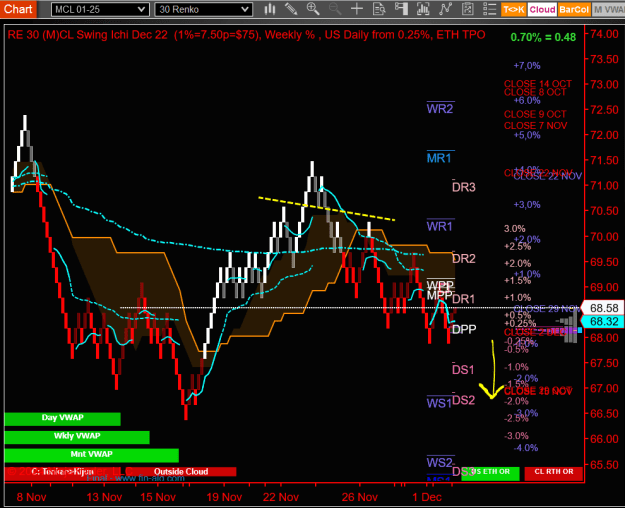Click the 66.00 price axis value
The image size is (625, 508).
pyautogui.click(x=604, y=439)
